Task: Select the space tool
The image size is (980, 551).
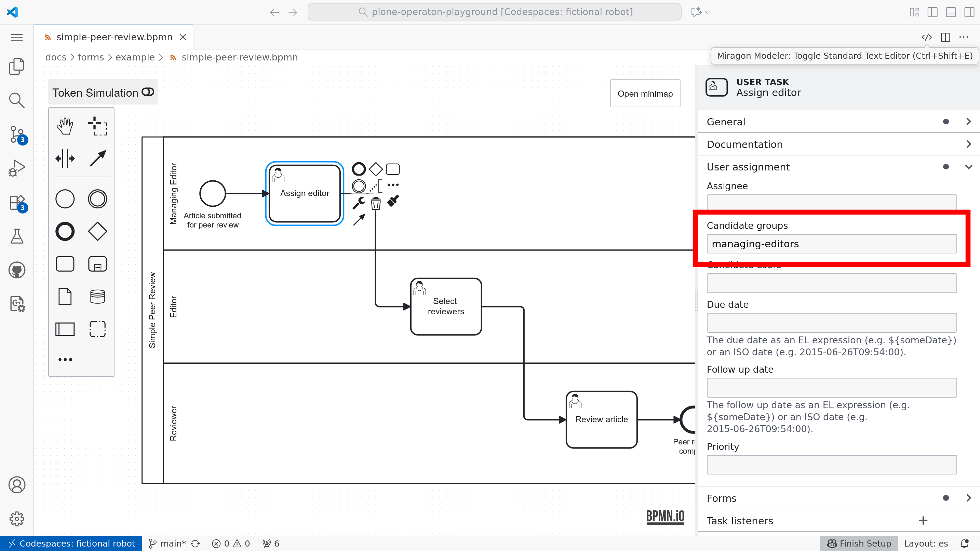Action: point(65,158)
